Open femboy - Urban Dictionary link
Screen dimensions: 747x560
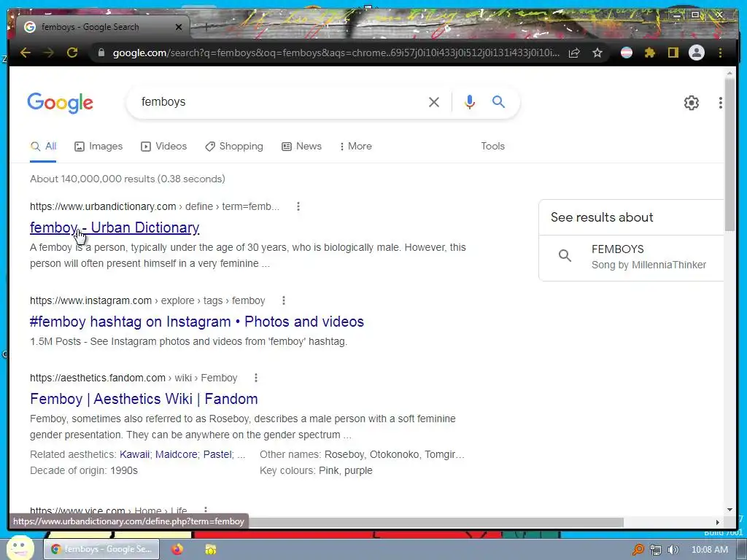point(115,227)
